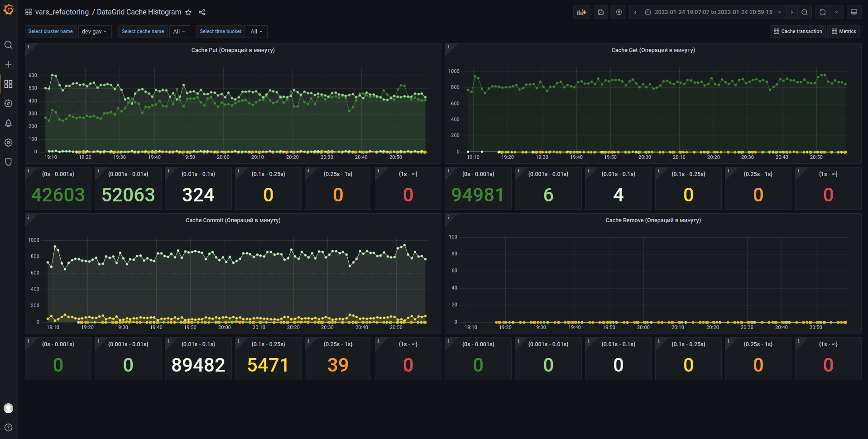Open the Explore compass icon
Image resolution: width=868 pixels, height=439 pixels.
pyautogui.click(x=8, y=104)
